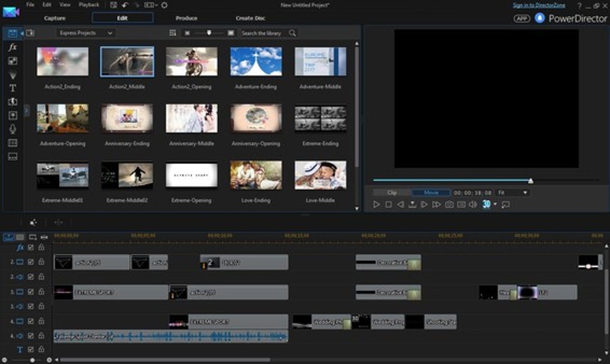Click the undo arrow in top toolbar
610x364 pixels.
pos(126,5)
